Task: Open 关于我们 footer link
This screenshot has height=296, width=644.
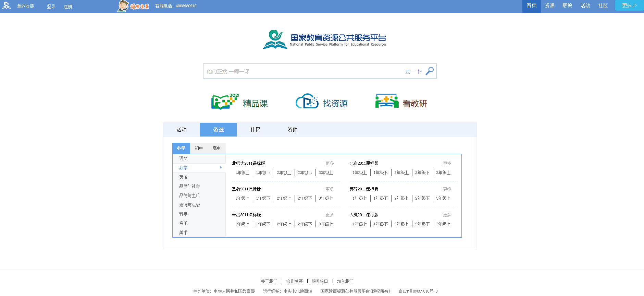Action: 269,281
